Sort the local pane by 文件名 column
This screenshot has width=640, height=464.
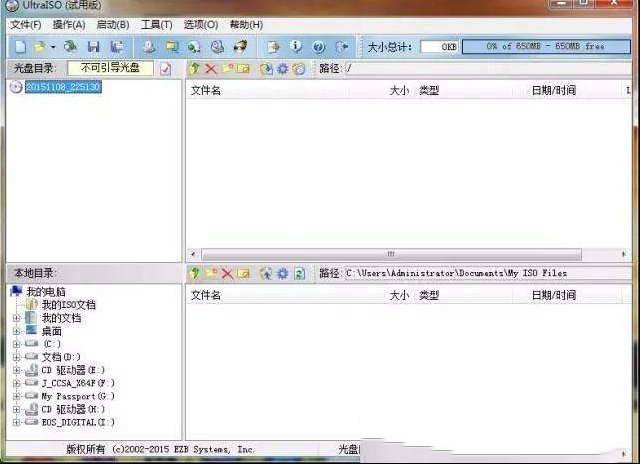(x=206, y=295)
